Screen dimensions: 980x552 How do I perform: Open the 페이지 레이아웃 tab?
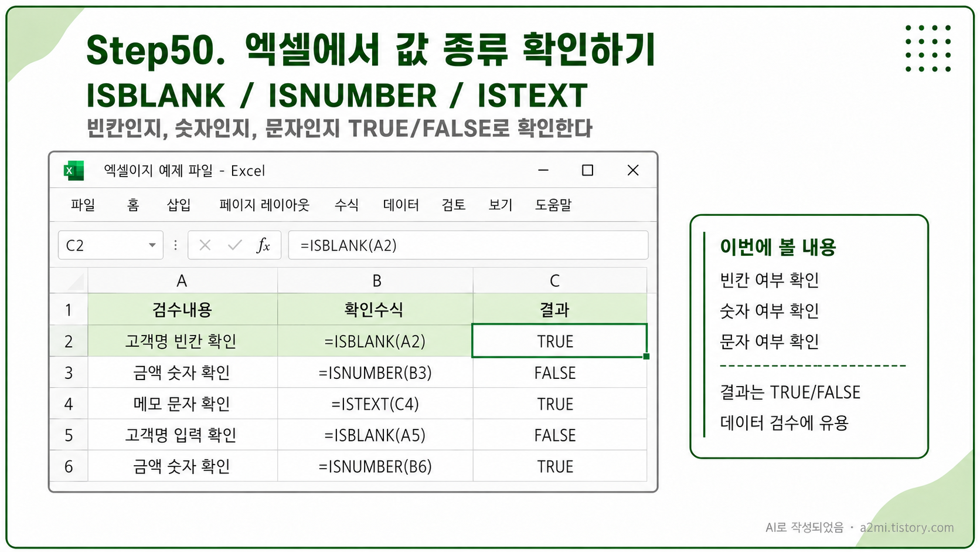pos(264,205)
